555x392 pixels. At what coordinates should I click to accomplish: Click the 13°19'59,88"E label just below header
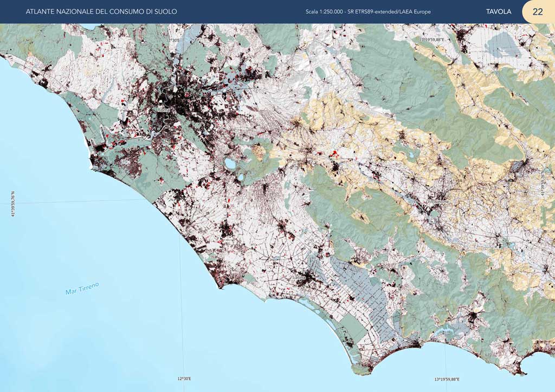[432, 40]
